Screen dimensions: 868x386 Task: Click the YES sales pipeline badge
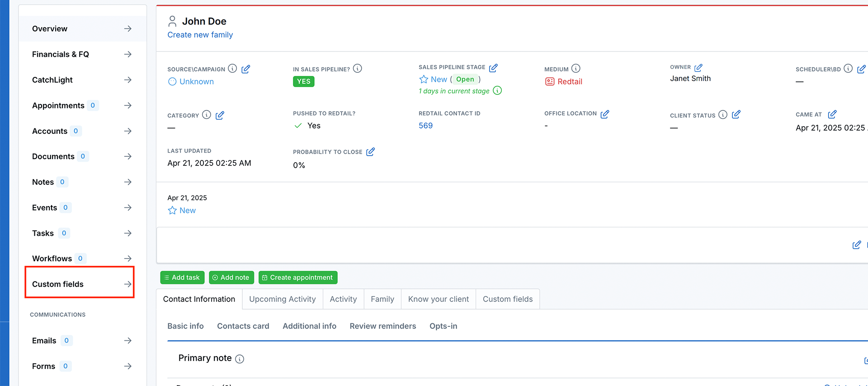pyautogui.click(x=303, y=81)
